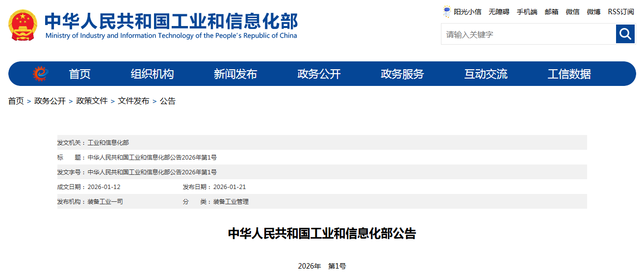Viewport: 644px width, 273px height.
Task: Open the 手机端 mobile version link
Action: (x=527, y=12)
